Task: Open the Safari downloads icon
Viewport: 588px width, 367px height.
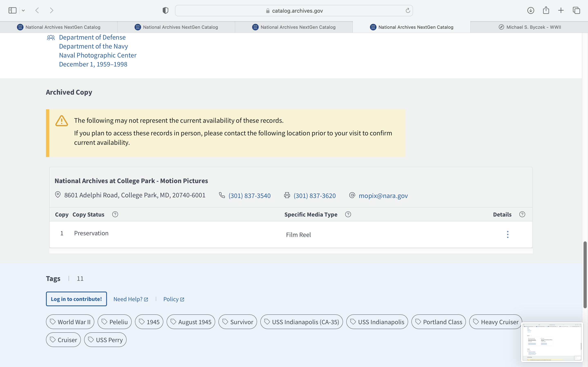Action: (531, 10)
